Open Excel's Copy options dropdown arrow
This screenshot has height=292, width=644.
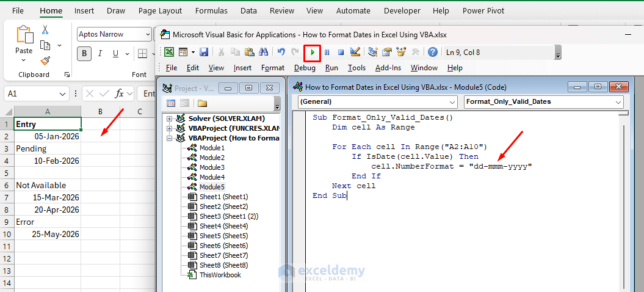coord(60,45)
